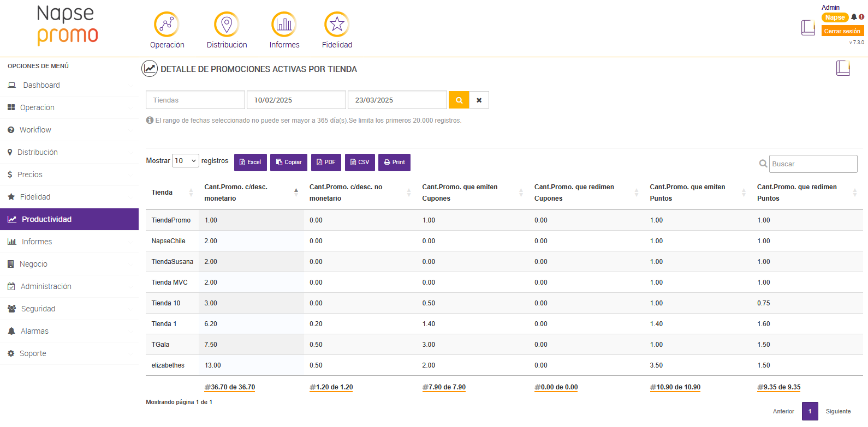Expand the Mostrar registros count dropdown
Image resolution: width=868 pixels, height=427 pixels.
[186, 161]
